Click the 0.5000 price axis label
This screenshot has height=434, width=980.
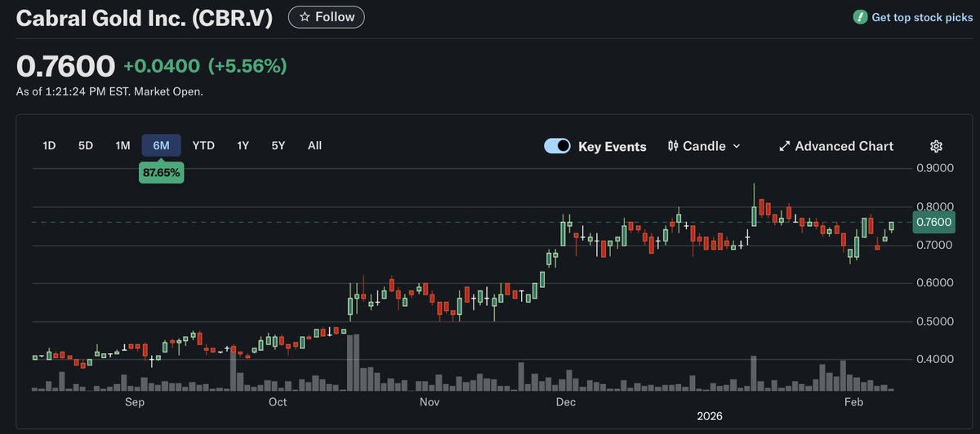(x=934, y=321)
